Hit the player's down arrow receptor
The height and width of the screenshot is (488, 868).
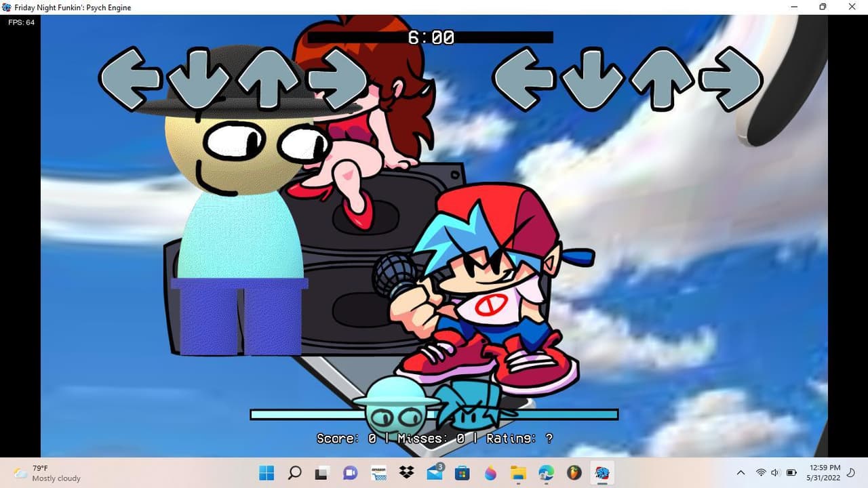(593, 79)
